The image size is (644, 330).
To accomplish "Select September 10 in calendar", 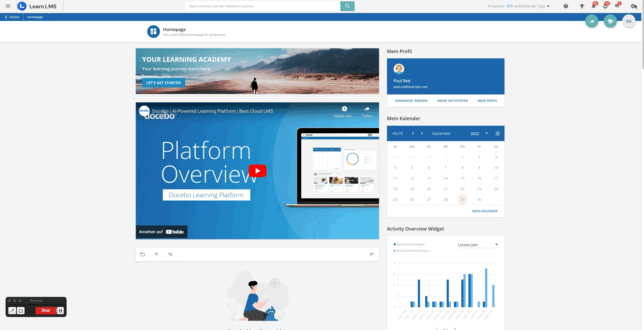I will tap(496, 168).
